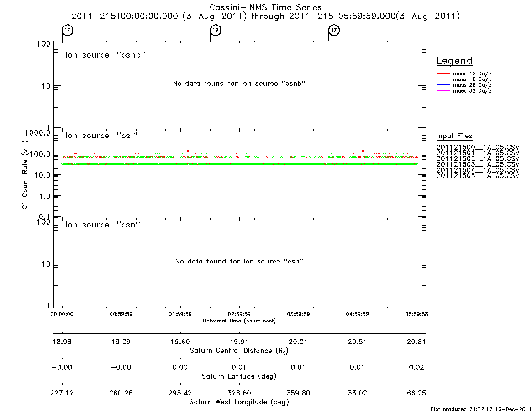Click 'No data found for ion source "osnb"' message
Viewport: 532px width, 411px height.
[239, 84]
